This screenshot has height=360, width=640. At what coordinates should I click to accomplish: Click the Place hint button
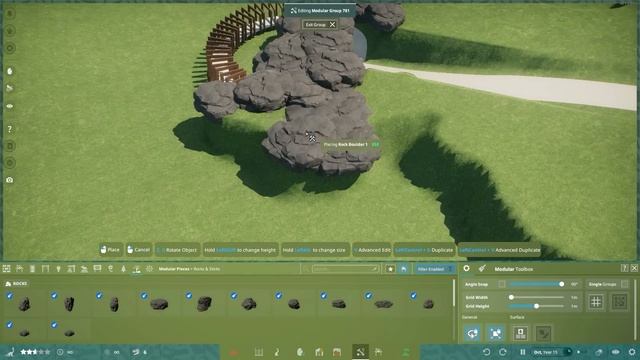point(110,250)
